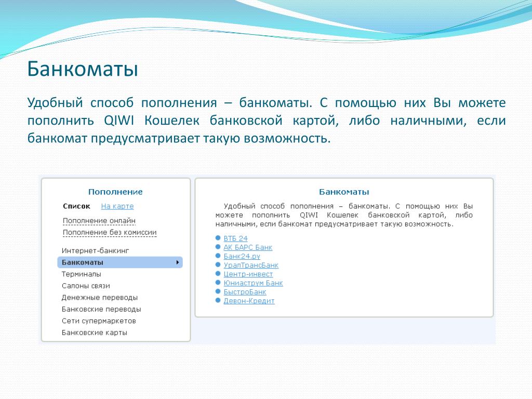Select Интернет-банкинг in the menu
This screenshot has height=399, width=532.
point(96,251)
